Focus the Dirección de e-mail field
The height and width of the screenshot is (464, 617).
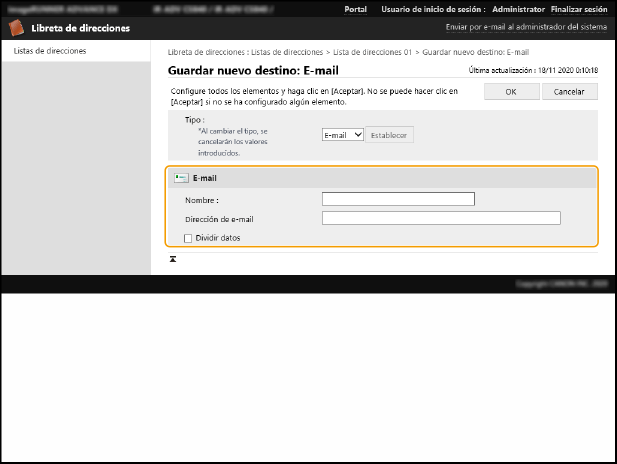point(441,218)
